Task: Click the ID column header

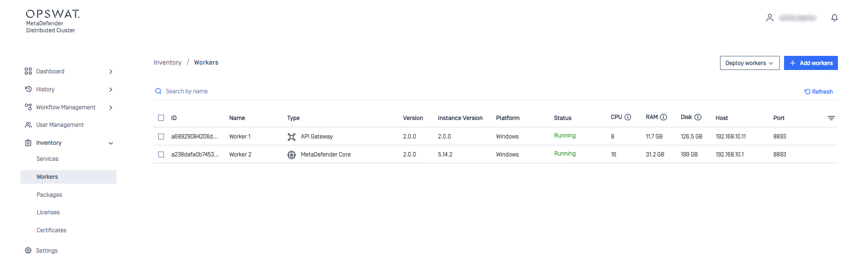Action: pyautogui.click(x=174, y=118)
